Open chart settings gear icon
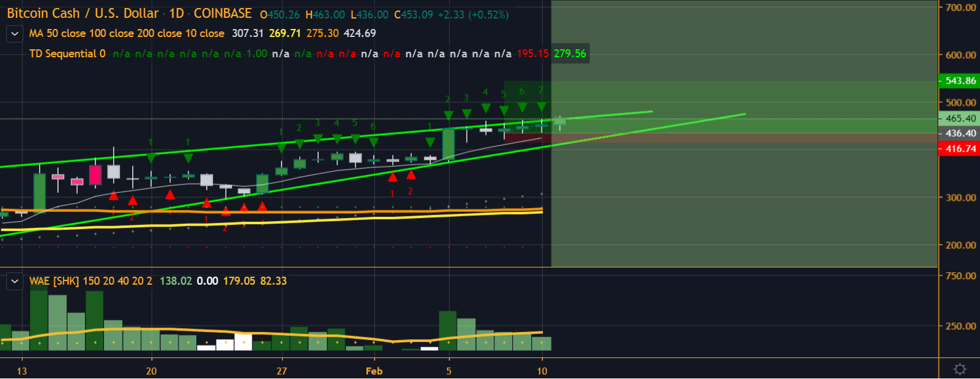Screen dimensions: 980x379 [x=960, y=369]
